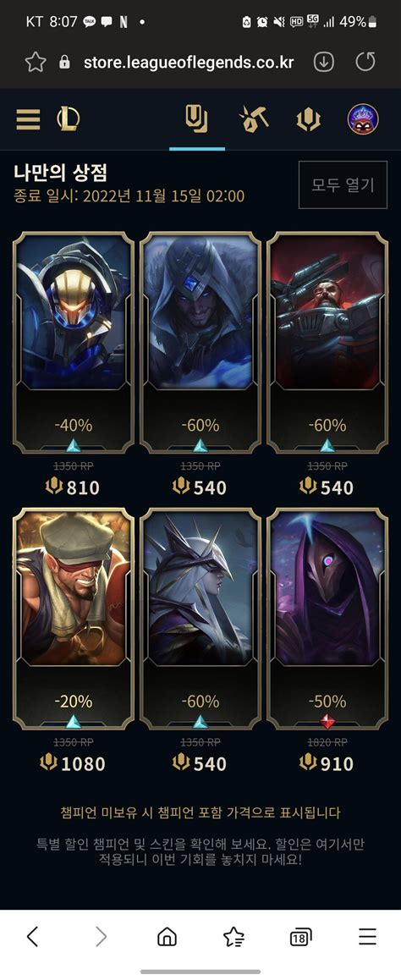Tap the download icon in the address bar
This screenshot has height=980, width=401.
(x=323, y=62)
